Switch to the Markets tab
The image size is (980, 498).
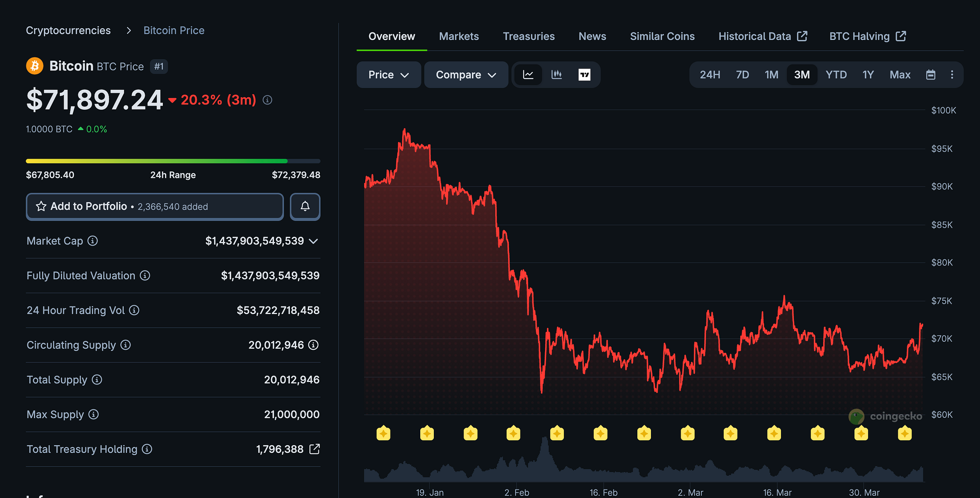point(459,36)
